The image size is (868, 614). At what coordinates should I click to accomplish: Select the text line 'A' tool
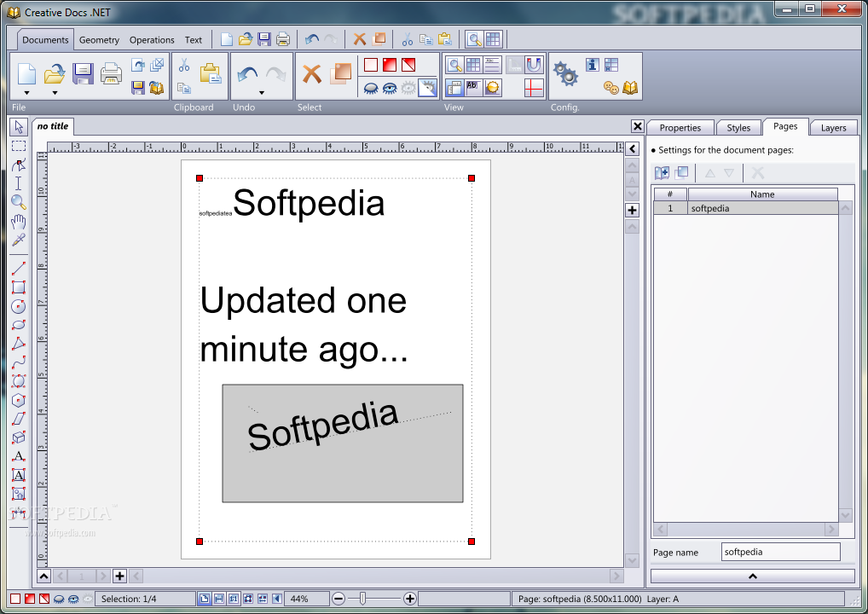19,456
